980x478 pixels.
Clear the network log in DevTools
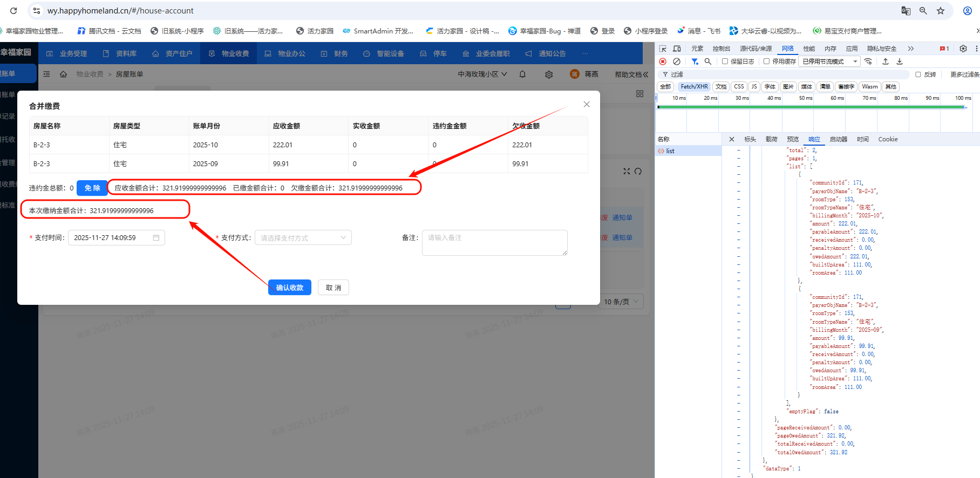pyautogui.click(x=677, y=62)
